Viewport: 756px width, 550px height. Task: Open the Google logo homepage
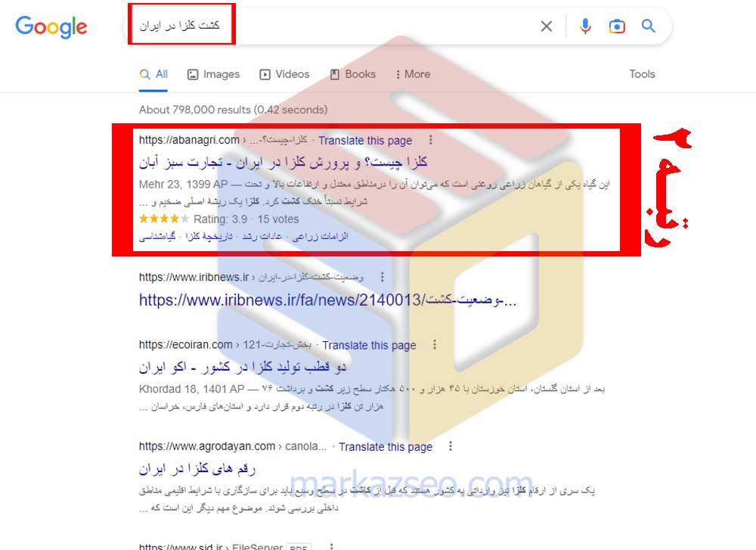pyautogui.click(x=51, y=27)
